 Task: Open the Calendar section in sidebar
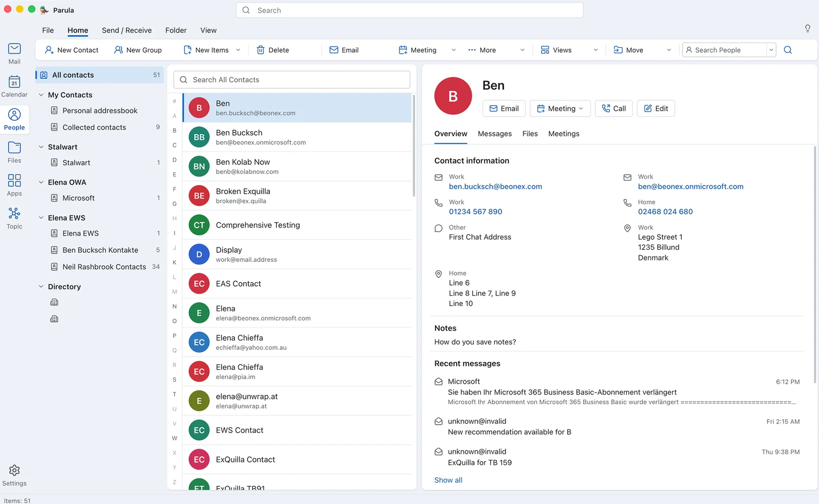point(14,86)
